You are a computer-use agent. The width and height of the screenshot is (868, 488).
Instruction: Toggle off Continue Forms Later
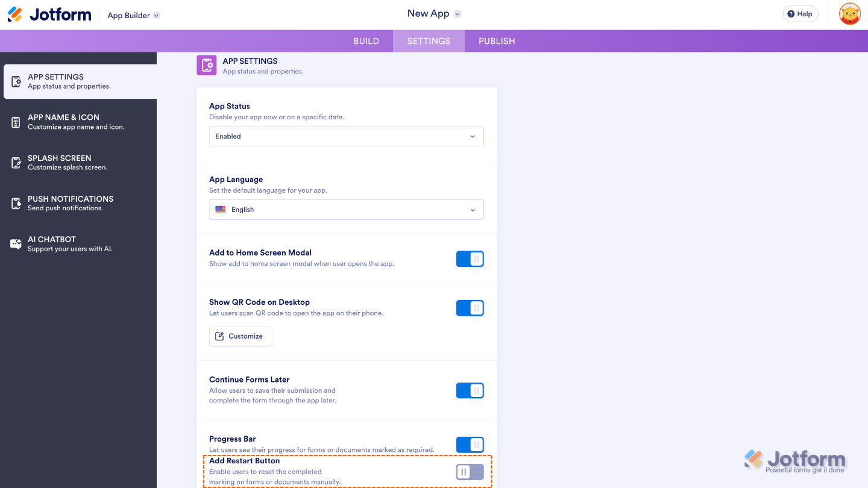click(x=470, y=390)
